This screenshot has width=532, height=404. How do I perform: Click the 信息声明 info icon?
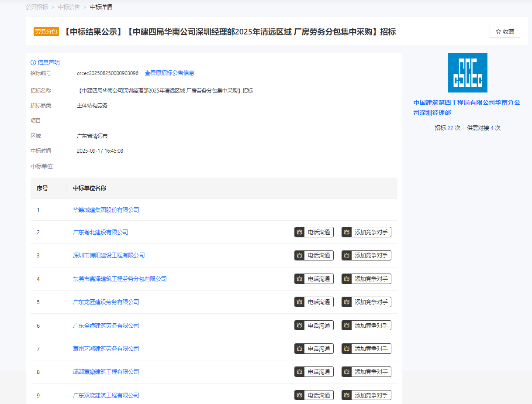(33, 62)
